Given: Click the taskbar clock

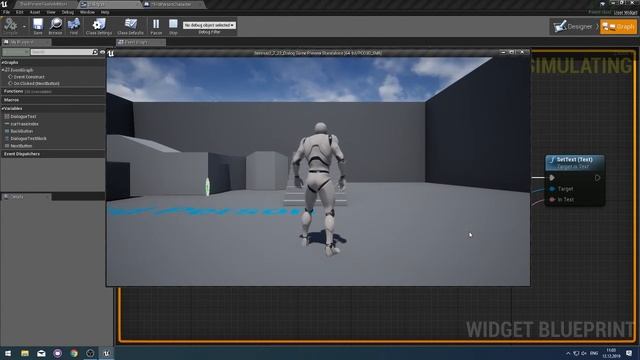Looking at the screenshot, I should (x=611, y=353).
